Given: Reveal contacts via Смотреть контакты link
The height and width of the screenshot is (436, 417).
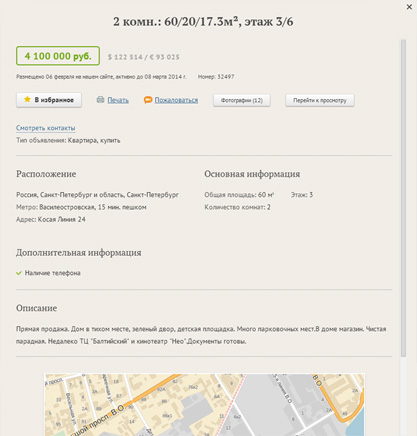Looking at the screenshot, I should point(46,128).
